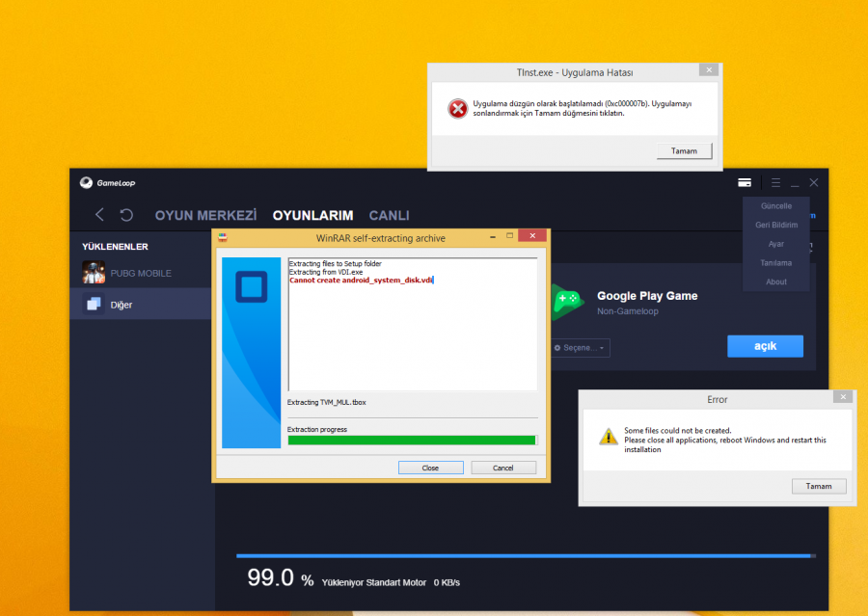Screen dimensions: 868x616
Task: Click the GameLoop logo in title bar
Action: click(x=107, y=182)
